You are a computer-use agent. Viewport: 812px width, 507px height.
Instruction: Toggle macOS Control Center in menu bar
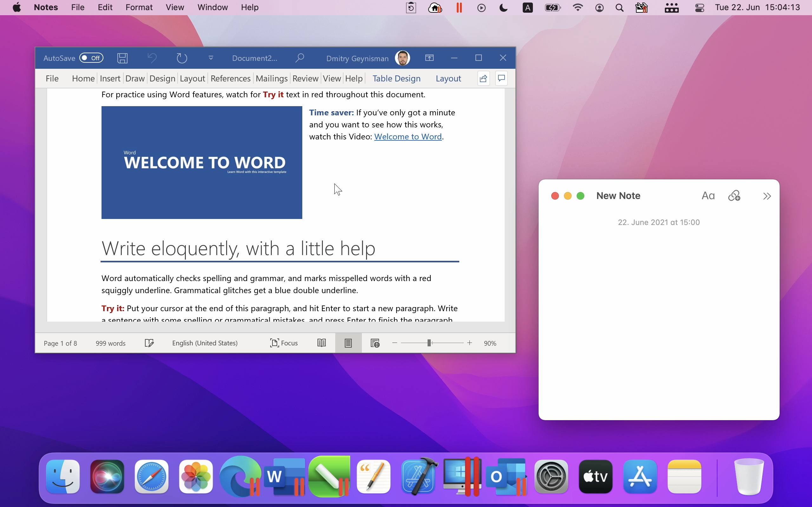[700, 8]
